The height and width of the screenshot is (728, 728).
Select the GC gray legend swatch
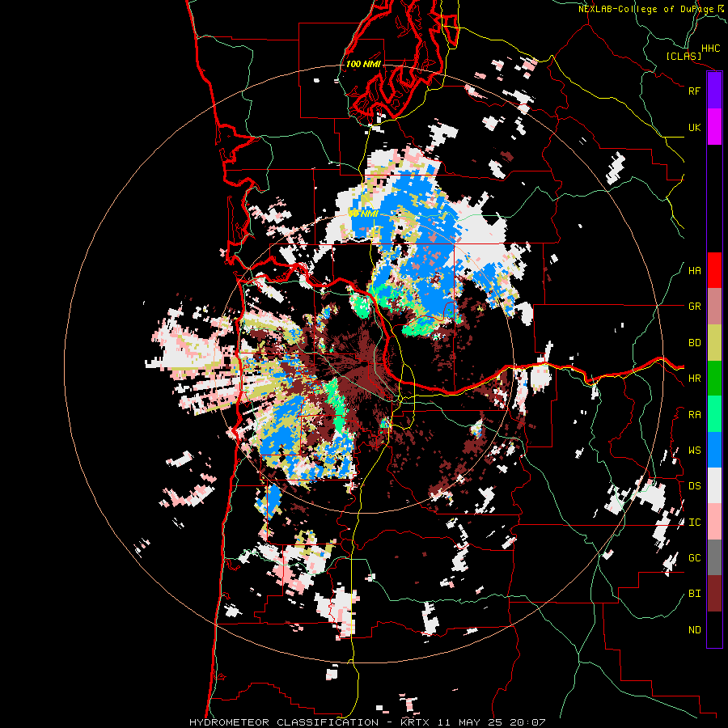[x=714, y=557]
